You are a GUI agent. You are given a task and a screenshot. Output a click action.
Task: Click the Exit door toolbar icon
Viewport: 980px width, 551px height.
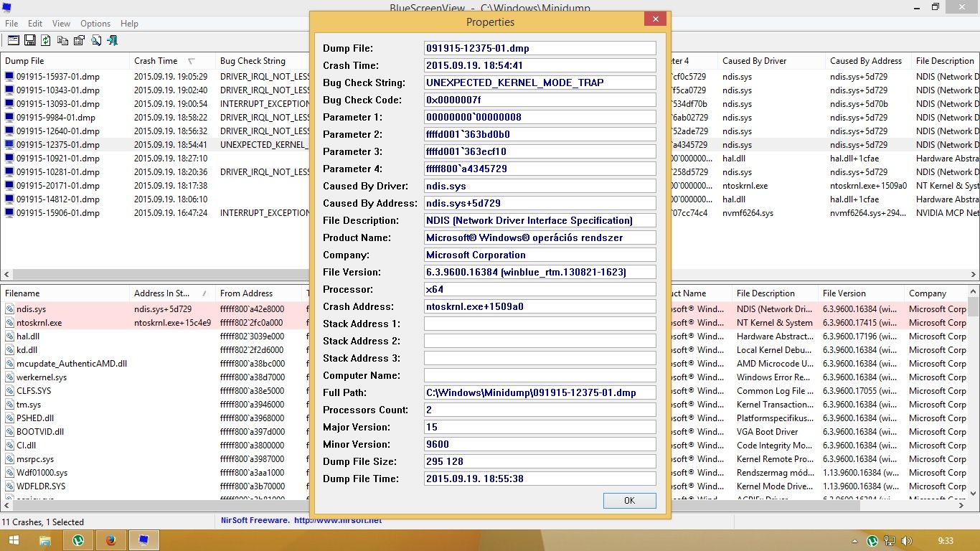point(112,40)
